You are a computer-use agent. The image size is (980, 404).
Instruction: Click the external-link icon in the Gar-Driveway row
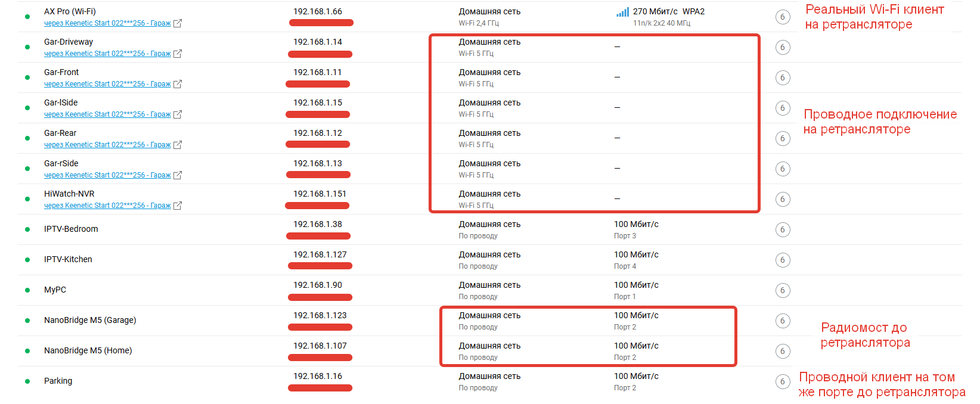(x=178, y=54)
